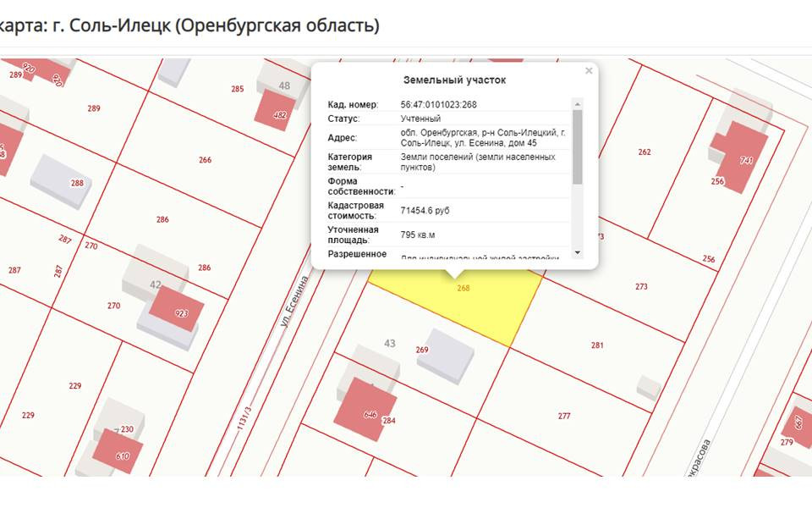This screenshot has width=812, height=508.
Task: Click the popup vertical scrollbar thumb
Action: (x=578, y=146)
